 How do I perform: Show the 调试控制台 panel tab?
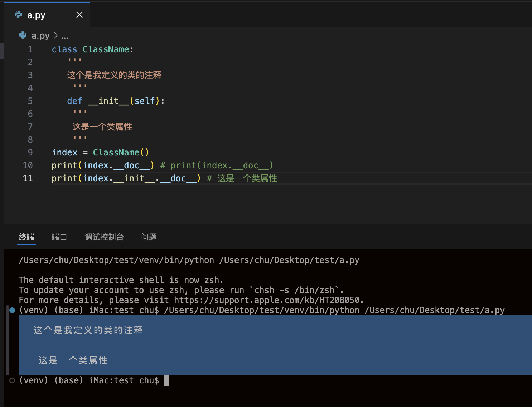click(x=104, y=237)
